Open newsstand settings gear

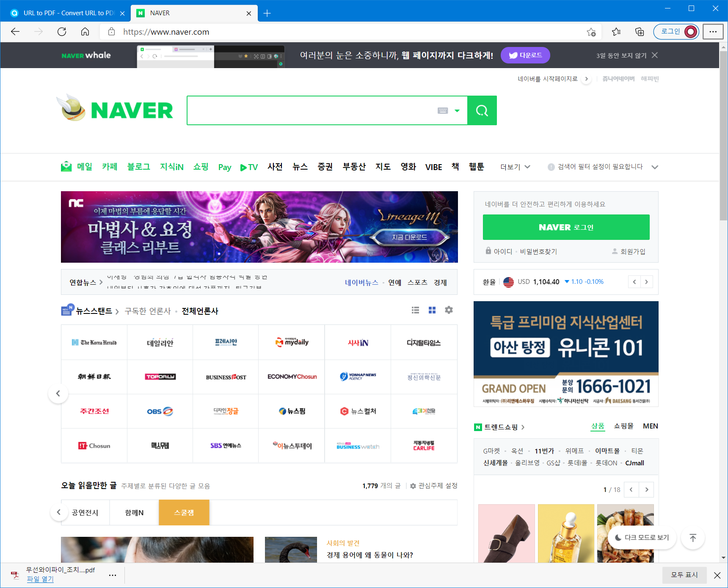coord(449,310)
